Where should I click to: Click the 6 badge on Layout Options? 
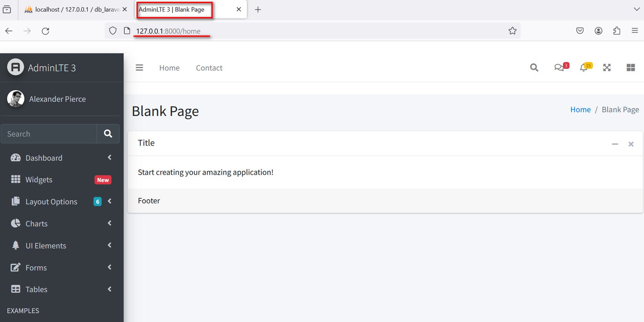(97, 202)
